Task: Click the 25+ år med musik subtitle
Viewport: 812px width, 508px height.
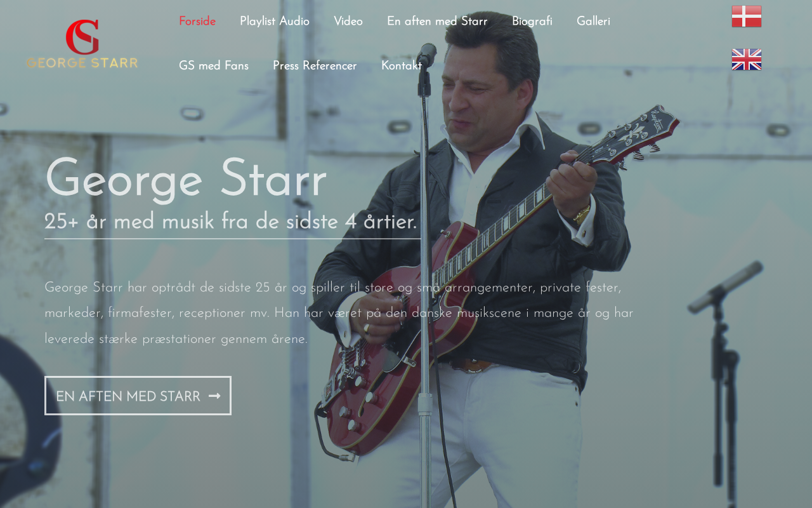Action: (x=231, y=222)
